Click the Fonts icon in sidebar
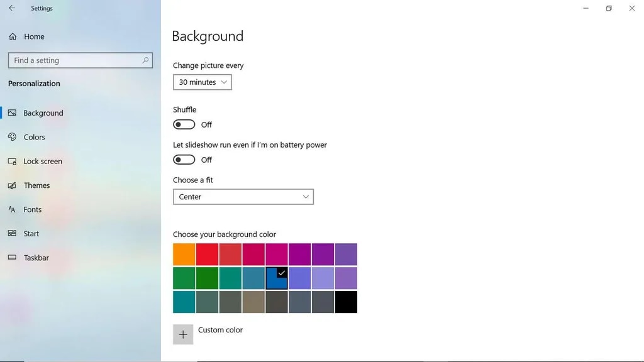 [x=12, y=209]
